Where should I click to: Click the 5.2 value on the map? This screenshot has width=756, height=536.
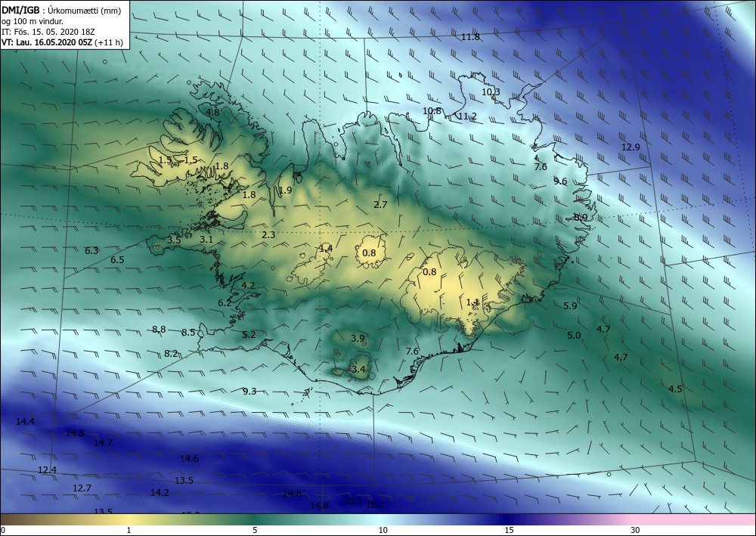click(249, 334)
